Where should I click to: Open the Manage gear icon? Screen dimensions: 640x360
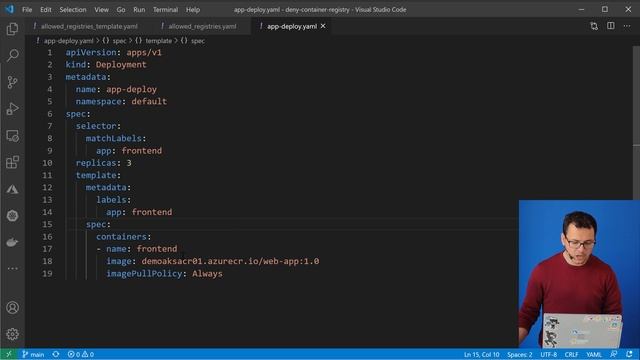pyautogui.click(x=12, y=334)
